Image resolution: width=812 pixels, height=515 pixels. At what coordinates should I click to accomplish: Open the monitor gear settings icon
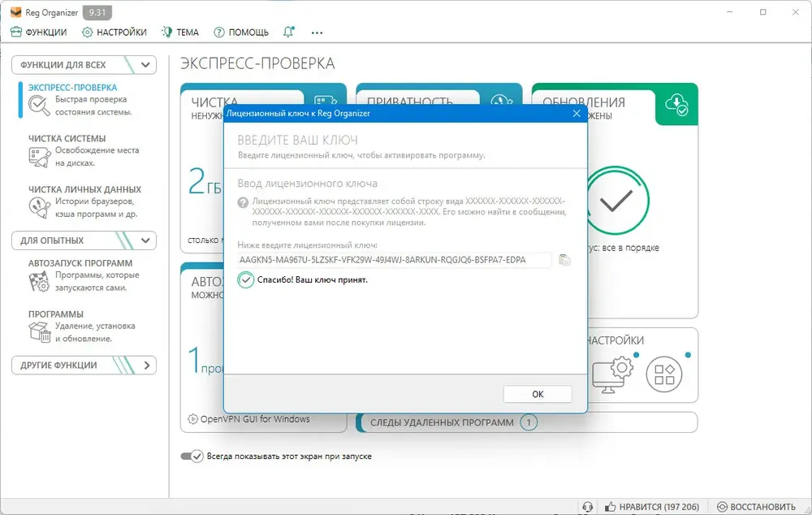point(612,374)
